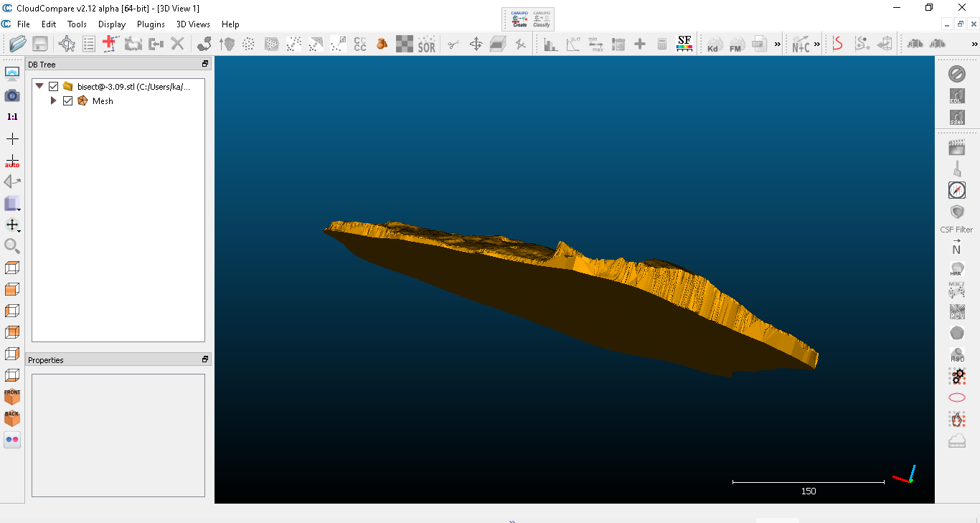Click the red plus clone icon
Viewport: 980px width, 523px height.
[109, 44]
